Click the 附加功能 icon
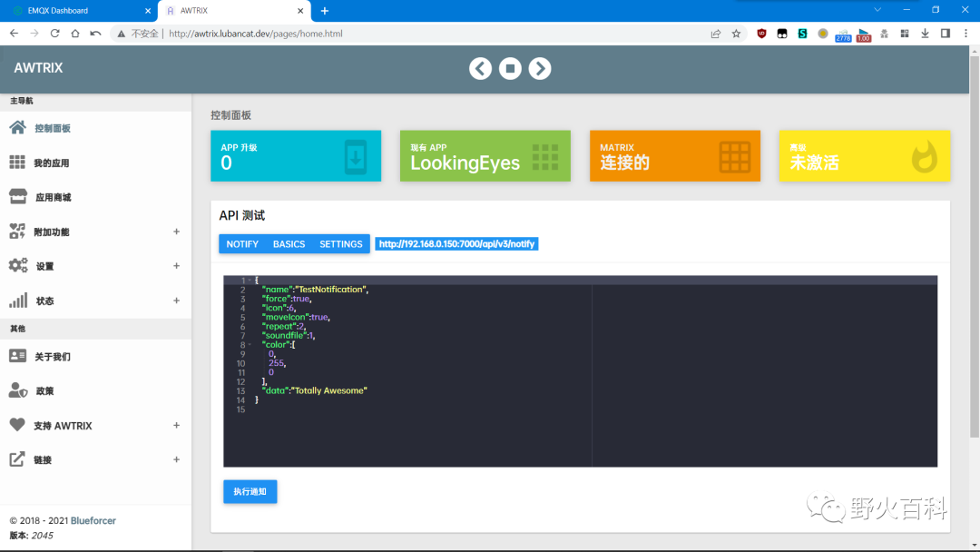Viewport: 980px width, 552px height. coord(17,232)
